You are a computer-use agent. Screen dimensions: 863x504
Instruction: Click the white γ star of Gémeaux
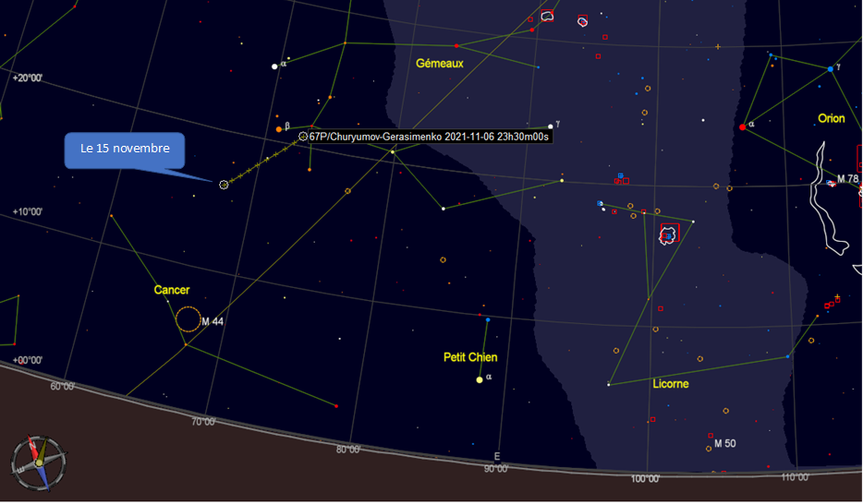point(550,126)
